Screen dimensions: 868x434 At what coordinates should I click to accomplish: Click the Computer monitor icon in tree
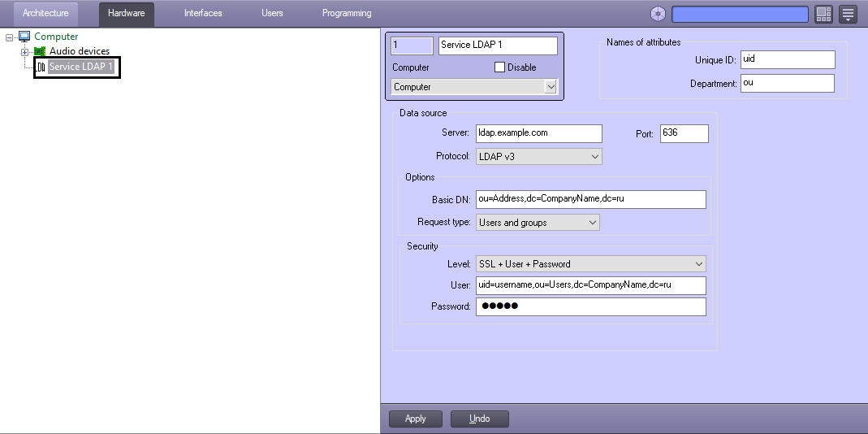pyautogui.click(x=24, y=37)
